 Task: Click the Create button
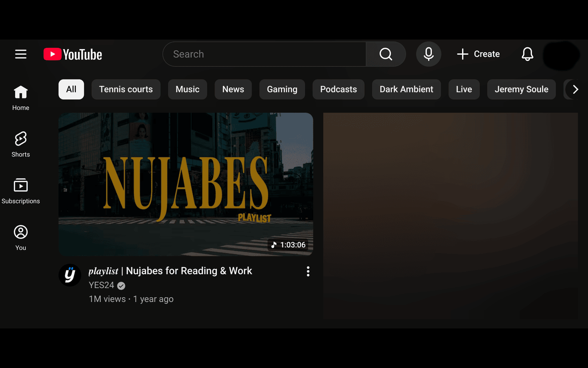click(x=478, y=54)
